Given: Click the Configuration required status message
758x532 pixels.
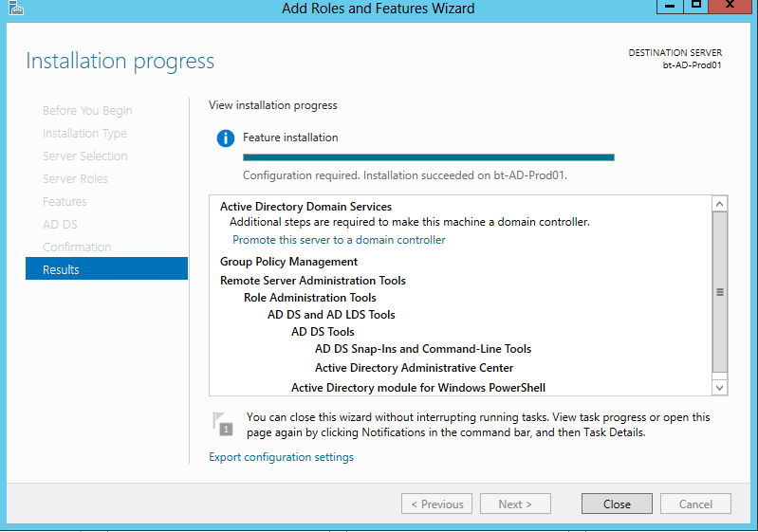Looking at the screenshot, I should [x=405, y=175].
